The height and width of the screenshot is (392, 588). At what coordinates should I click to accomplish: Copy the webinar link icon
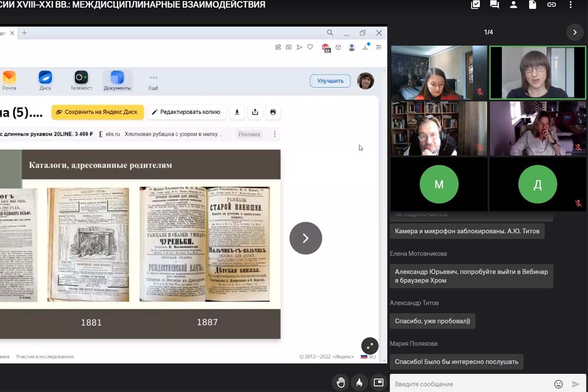[551, 5]
